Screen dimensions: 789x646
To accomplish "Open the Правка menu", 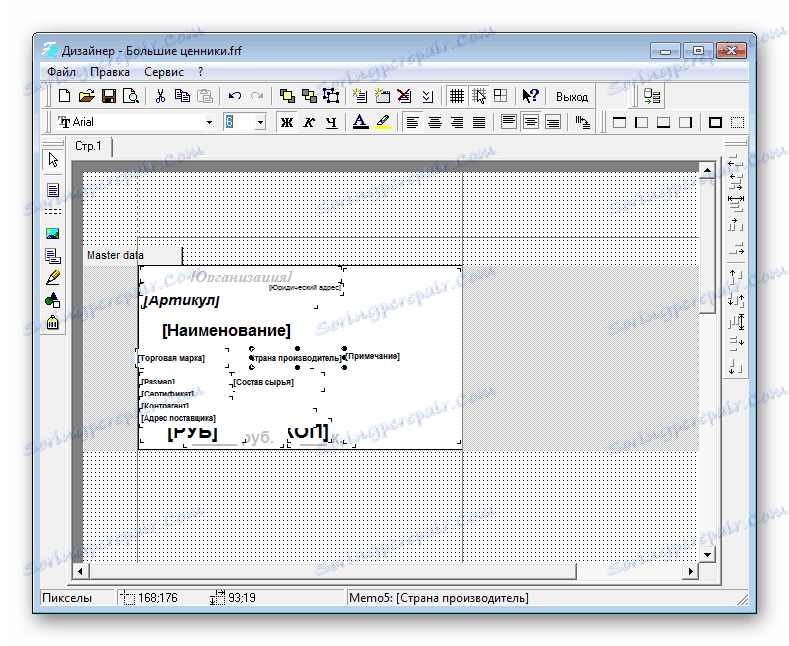I will point(110,72).
